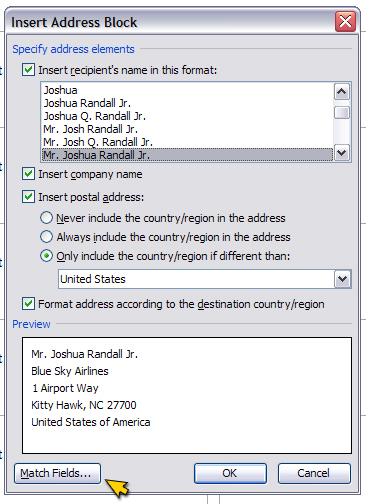Open the Match Fields dialog
Image resolution: width=366 pixels, height=504 pixels.
[x=57, y=473]
